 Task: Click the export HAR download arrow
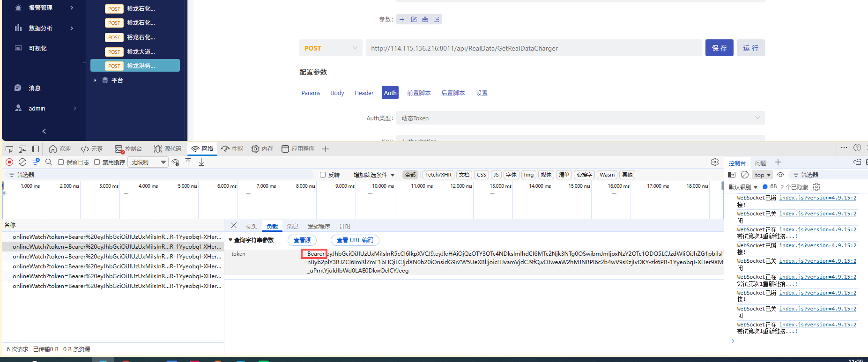coord(201,162)
